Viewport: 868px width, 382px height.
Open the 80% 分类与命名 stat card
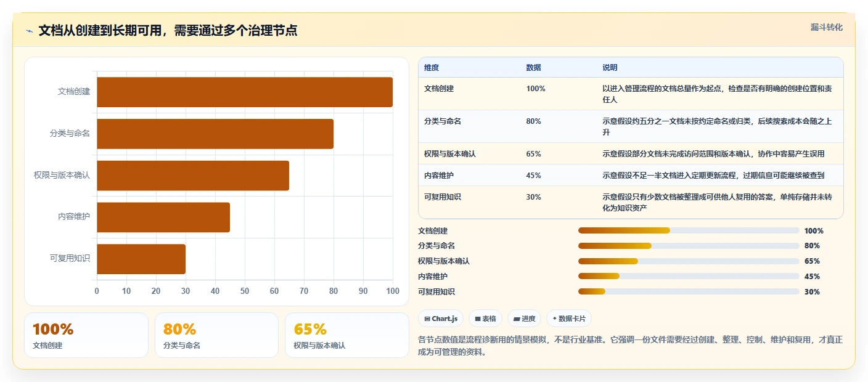(x=217, y=335)
